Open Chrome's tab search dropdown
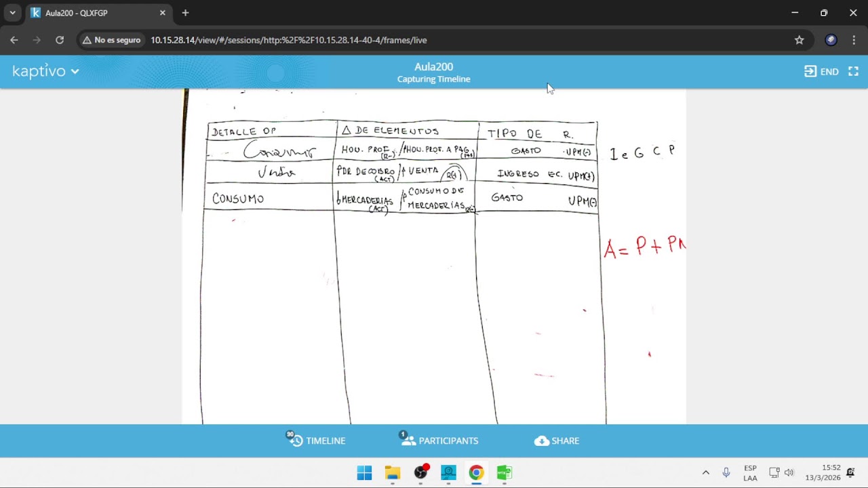This screenshot has height=488, width=868. pyautogui.click(x=12, y=13)
